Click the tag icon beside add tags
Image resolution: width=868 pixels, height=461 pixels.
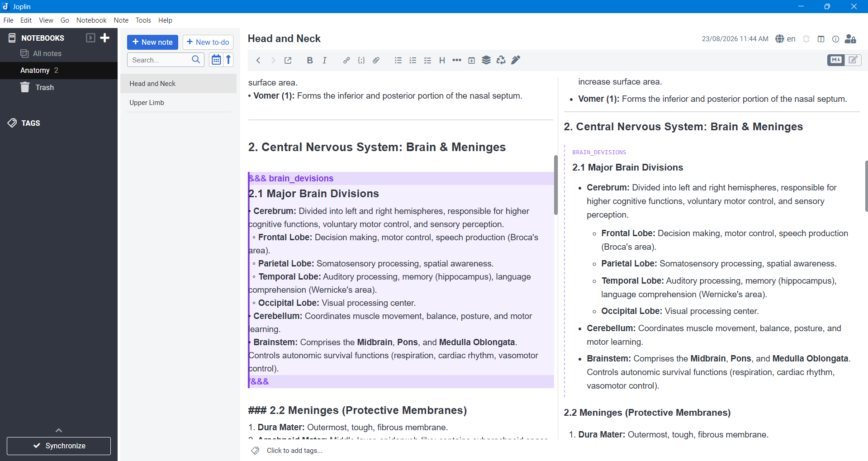(x=256, y=451)
